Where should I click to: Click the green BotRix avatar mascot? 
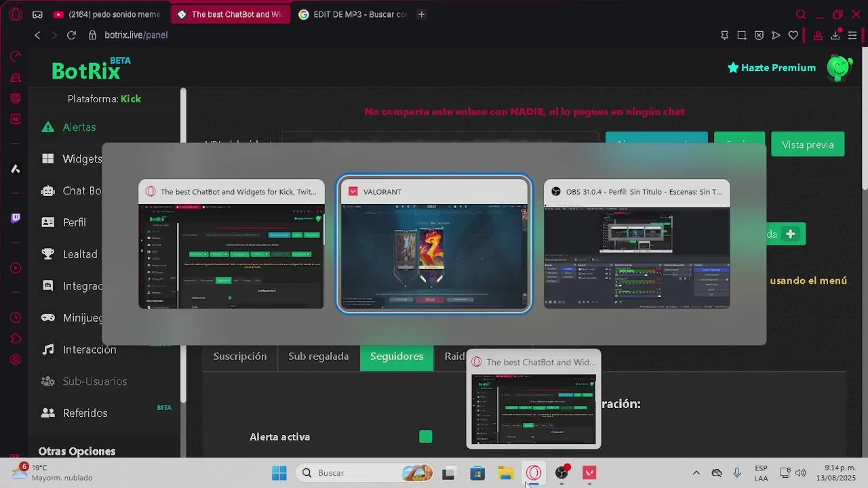[x=840, y=68]
